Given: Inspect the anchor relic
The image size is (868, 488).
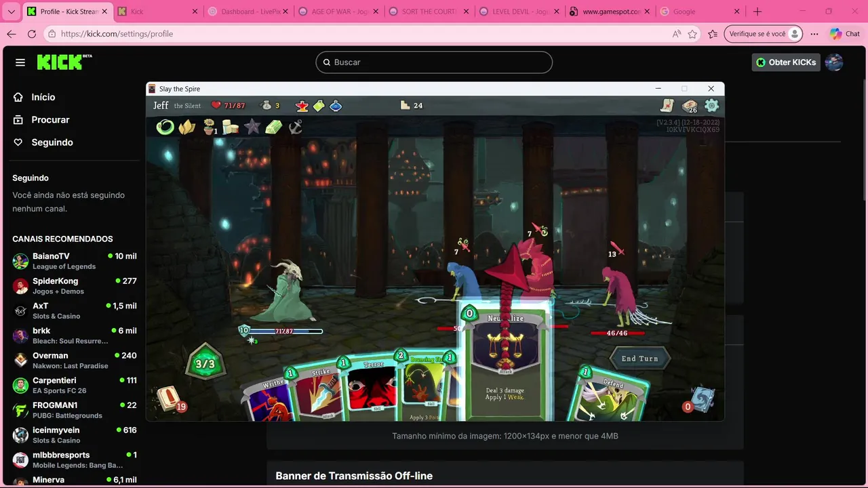Looking at the screenshot, I should click(x=295, y=127).
